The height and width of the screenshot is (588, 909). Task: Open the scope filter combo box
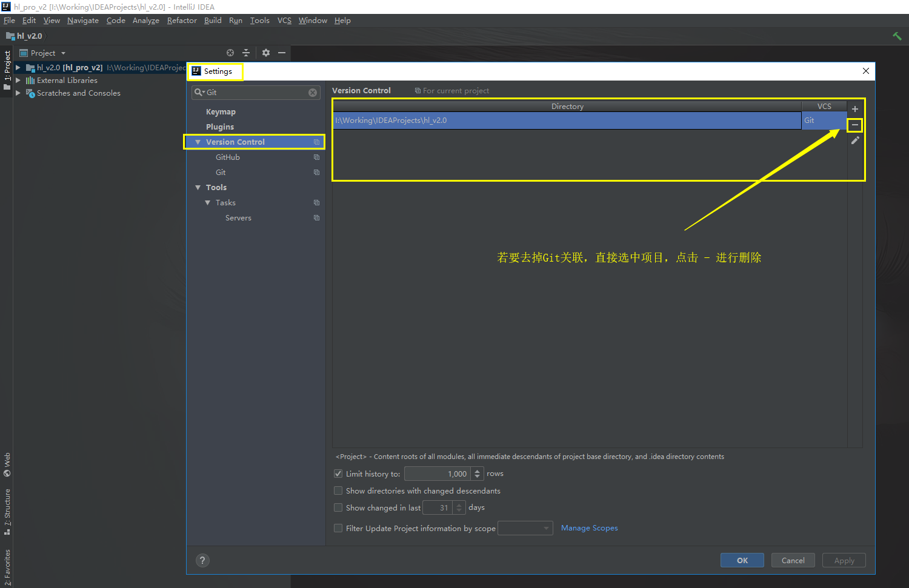tap(525, 528)
